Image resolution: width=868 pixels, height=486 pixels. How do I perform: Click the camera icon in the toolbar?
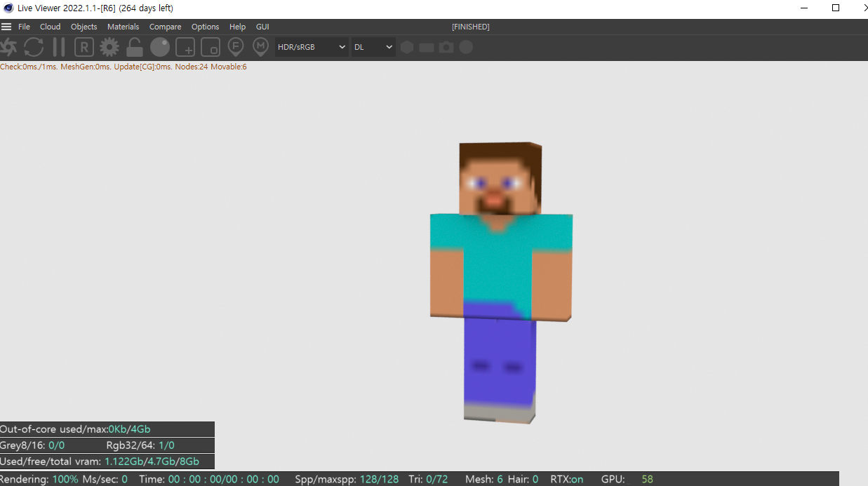[x=446, y=47]
